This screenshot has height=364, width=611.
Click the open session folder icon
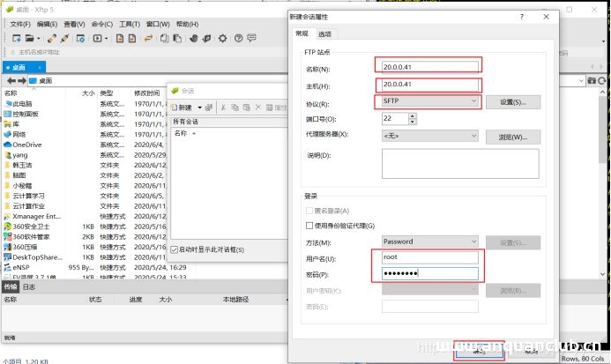click(x=29, y=38)
